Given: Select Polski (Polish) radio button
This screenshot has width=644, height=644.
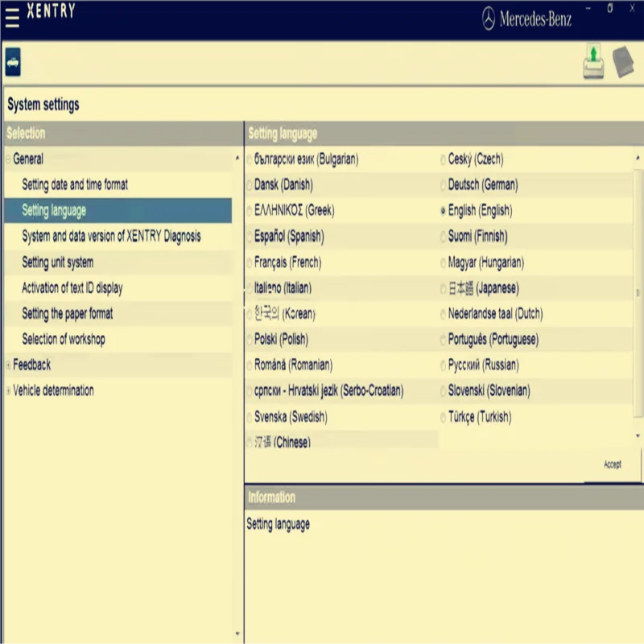Looking at the screenshot, I should (250, 340).
